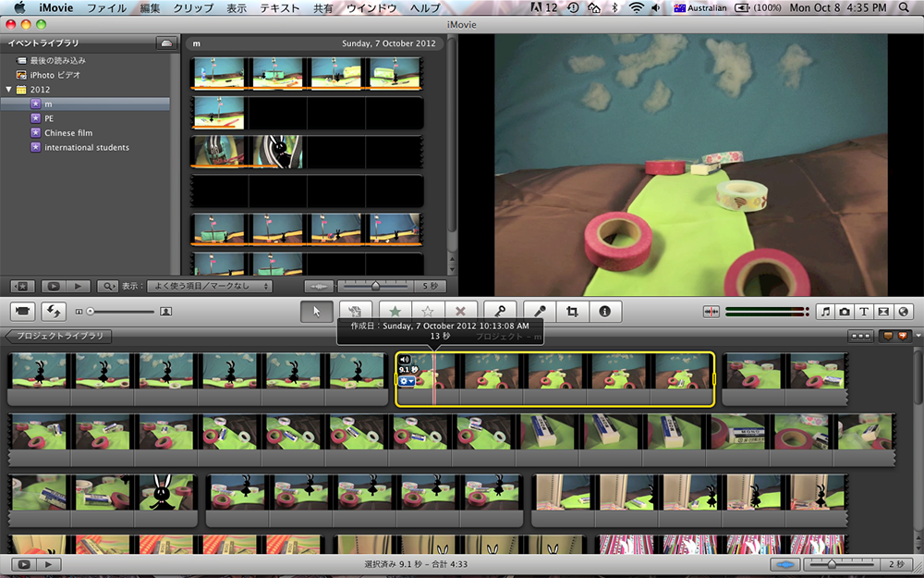Open the music and sound effects browser
Viewport: 924px width, 578px height.
tap(826, 312)
